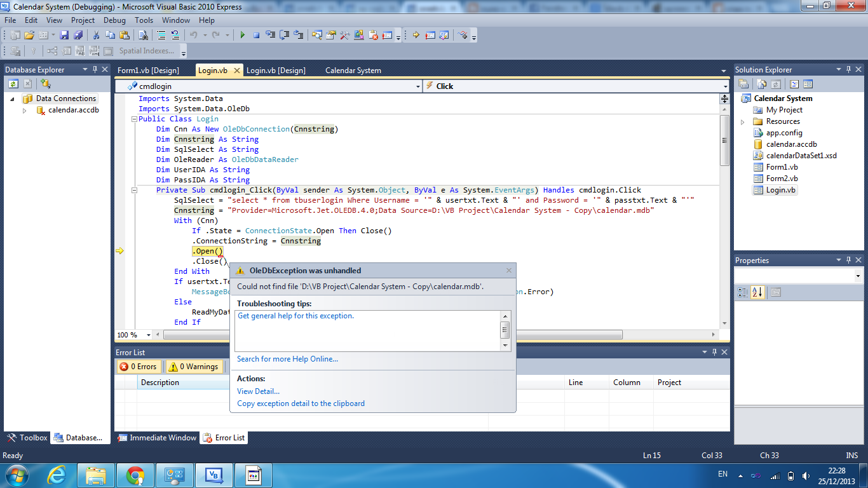The width and height of the screenshot is (868, 488).
Task: Expand the calendar.accdb data connection
Action: click(x=25, y=111)
